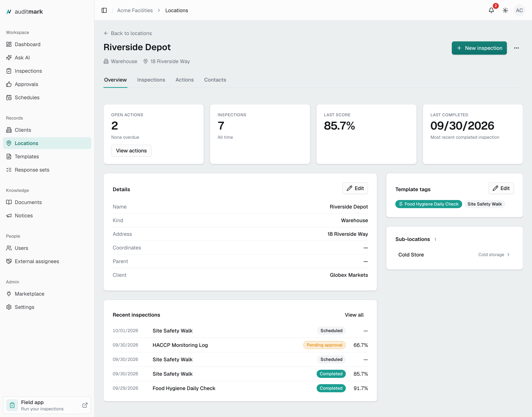The width and height of the screenshot is (532, 417).
Task: Click the Globex Markets client value
Action: [x=349, y=275]
